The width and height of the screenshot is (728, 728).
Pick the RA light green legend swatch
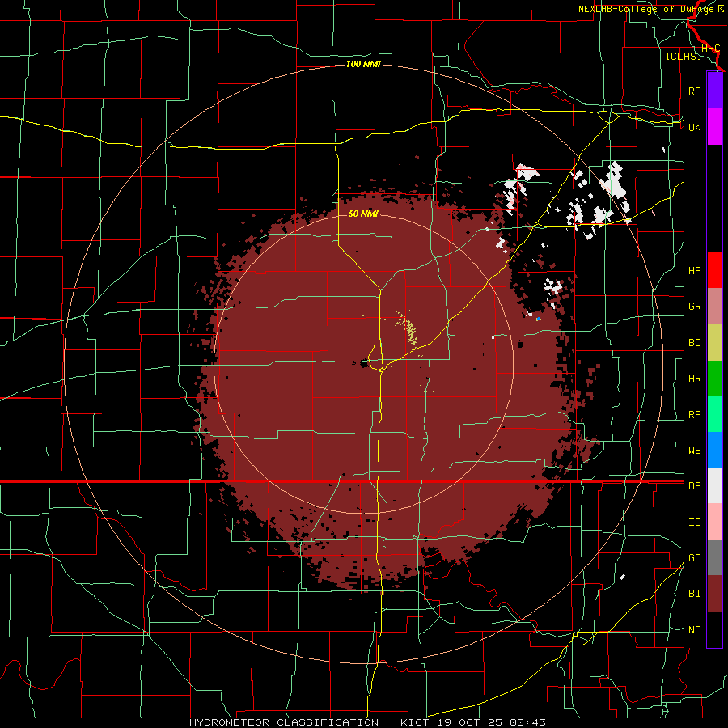[714, 414]
